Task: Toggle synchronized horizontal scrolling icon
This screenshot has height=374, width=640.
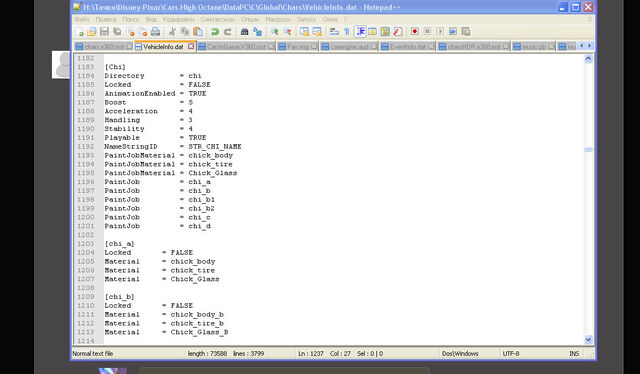Action: pos(317,31)
